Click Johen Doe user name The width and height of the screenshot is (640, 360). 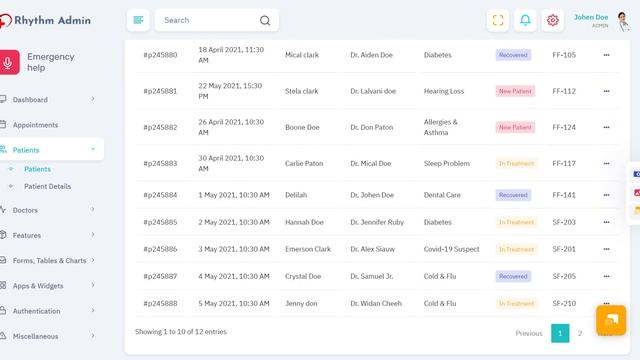click(591, 17)
